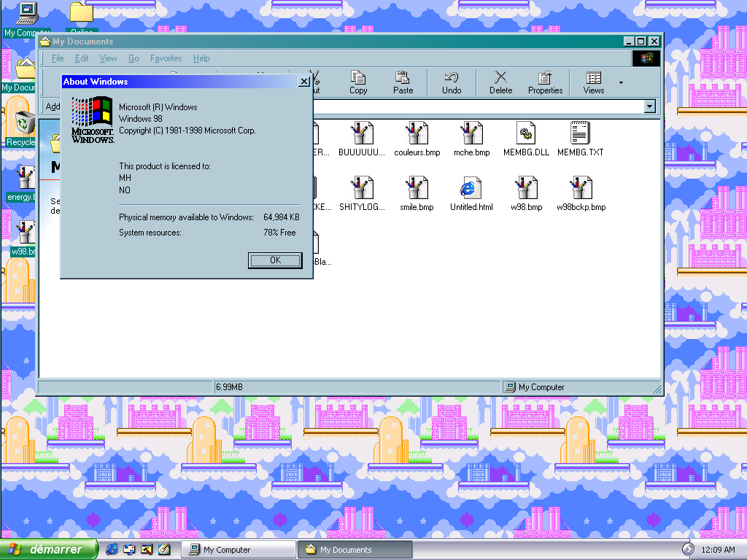Select the couleurs.bmp file
This screenshot has width=747, height=560.
[x=417, y=134]
